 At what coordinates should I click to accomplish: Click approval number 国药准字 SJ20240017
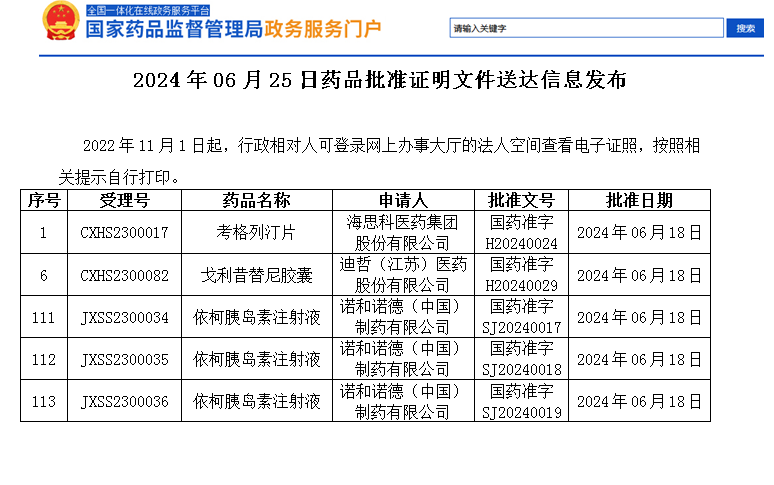point(521,317)
